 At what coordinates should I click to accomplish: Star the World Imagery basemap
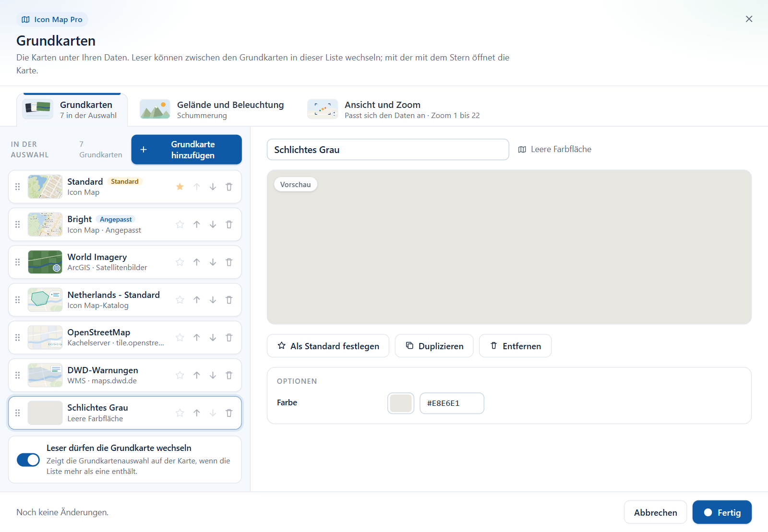pyautogui.click(x=180, y=262)
